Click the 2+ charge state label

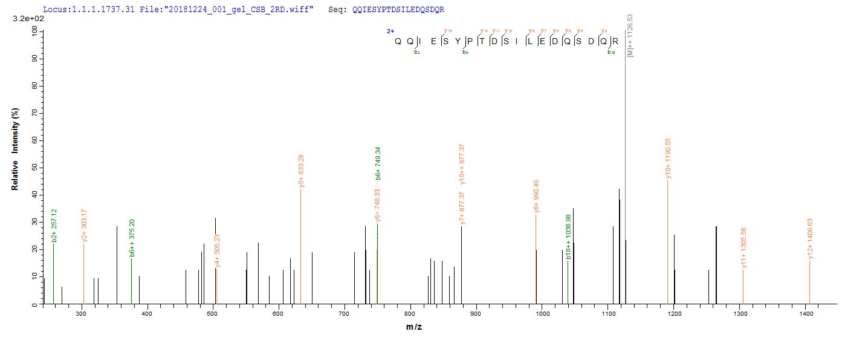tap(390, 30)
